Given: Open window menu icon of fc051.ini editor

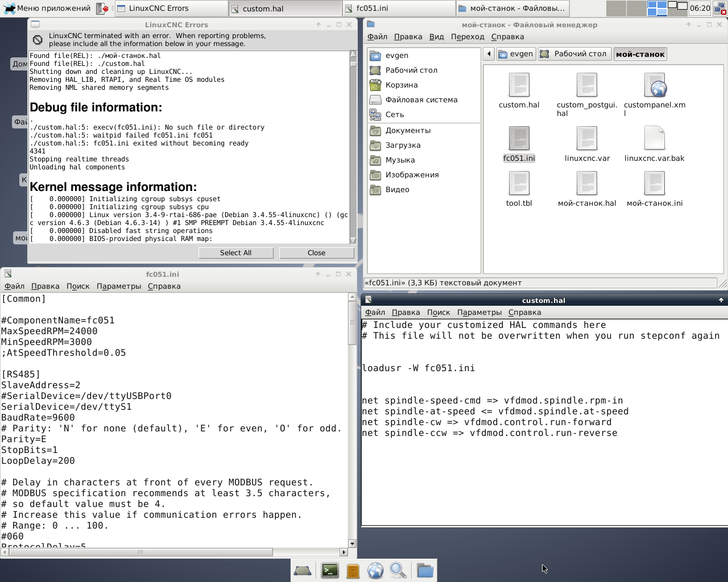Looking at the screenshot, I should coord(8,274).
